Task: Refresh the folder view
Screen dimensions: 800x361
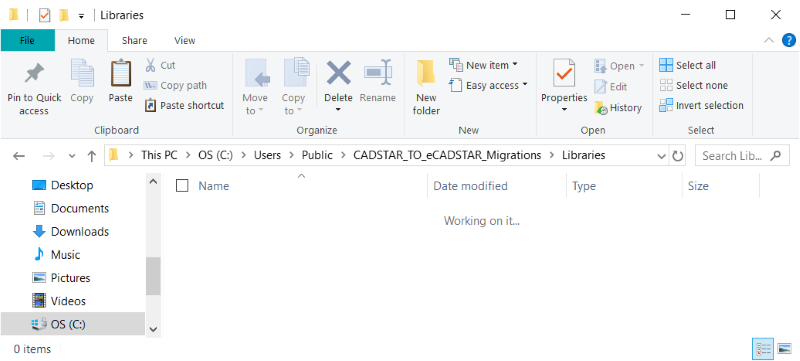Action: [x=678, y=156]
